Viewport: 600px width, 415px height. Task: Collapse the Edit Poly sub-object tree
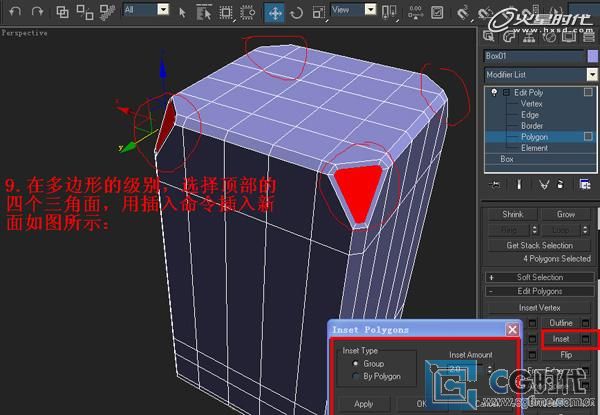[x=507, y=93]
